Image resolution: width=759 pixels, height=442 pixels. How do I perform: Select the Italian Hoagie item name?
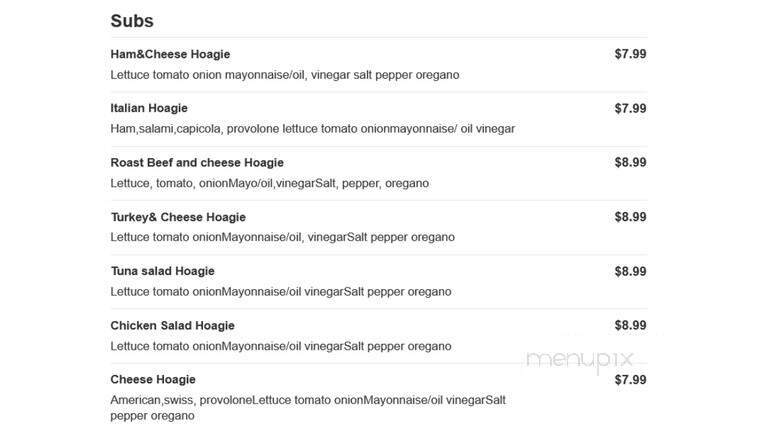point(149,108)
